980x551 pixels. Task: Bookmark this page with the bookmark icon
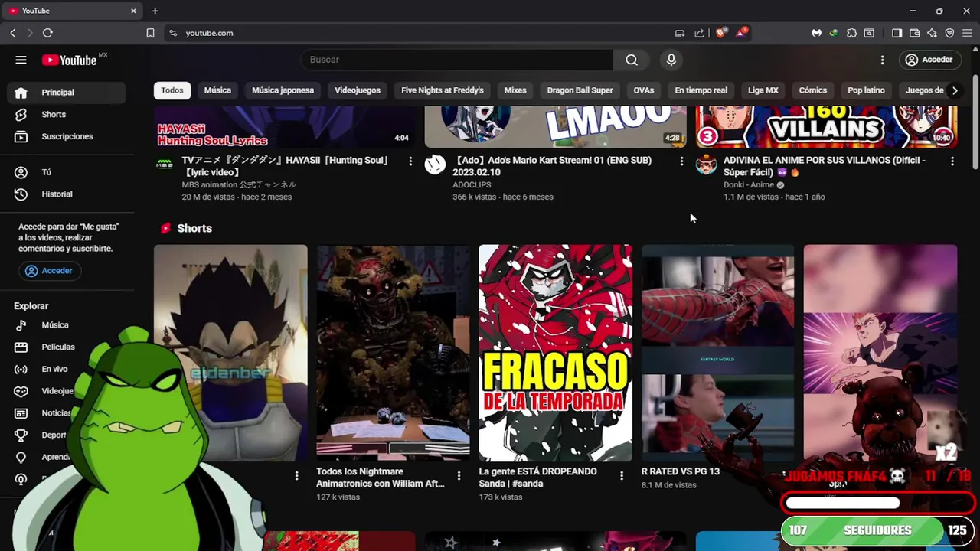click(150, 33)
